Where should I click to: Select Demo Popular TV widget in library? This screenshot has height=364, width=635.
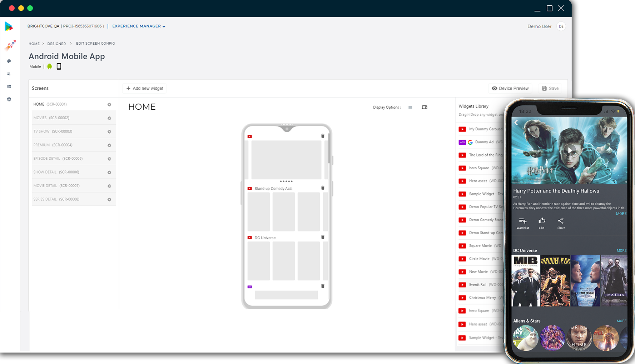coord(481,207)
